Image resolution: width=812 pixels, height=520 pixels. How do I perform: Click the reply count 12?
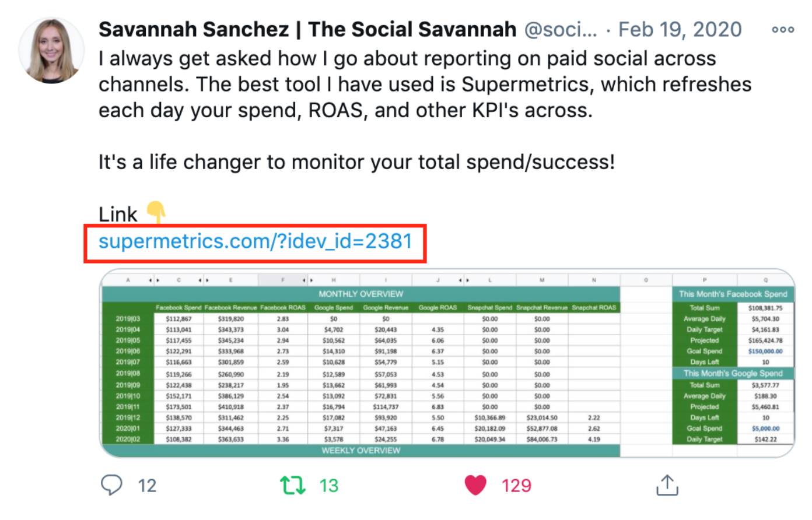[x=147, y=486]
